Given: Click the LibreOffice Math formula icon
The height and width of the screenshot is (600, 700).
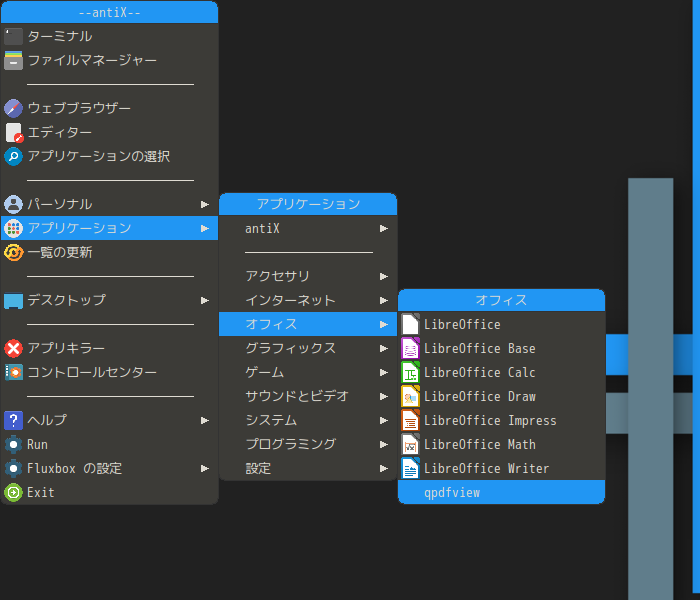Looking at the screenshot, I should (x=410, y=444).
